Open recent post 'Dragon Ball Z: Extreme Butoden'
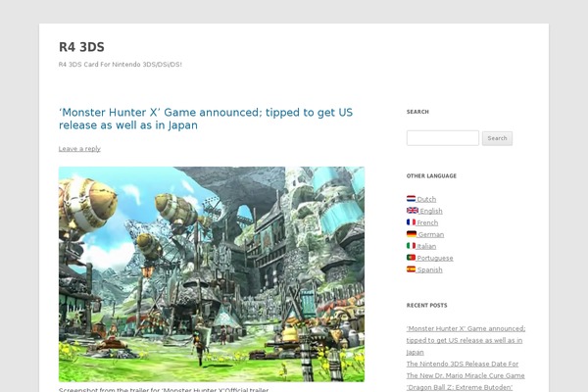This screenshot has width=588, height=392. [460, 387]
